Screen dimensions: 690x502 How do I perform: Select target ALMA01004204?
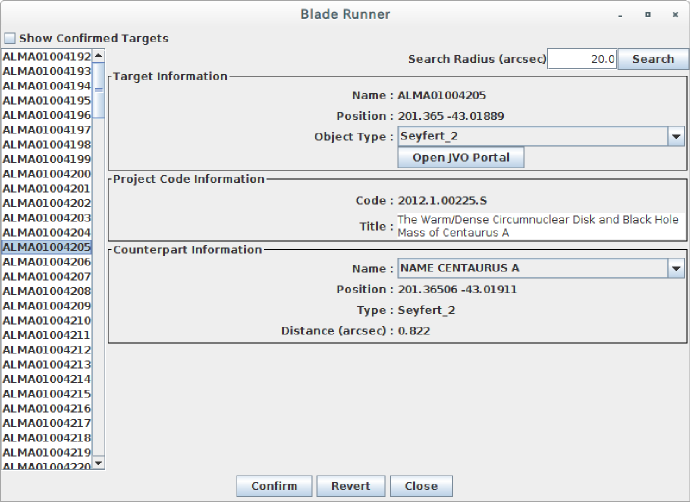[47, 232]
